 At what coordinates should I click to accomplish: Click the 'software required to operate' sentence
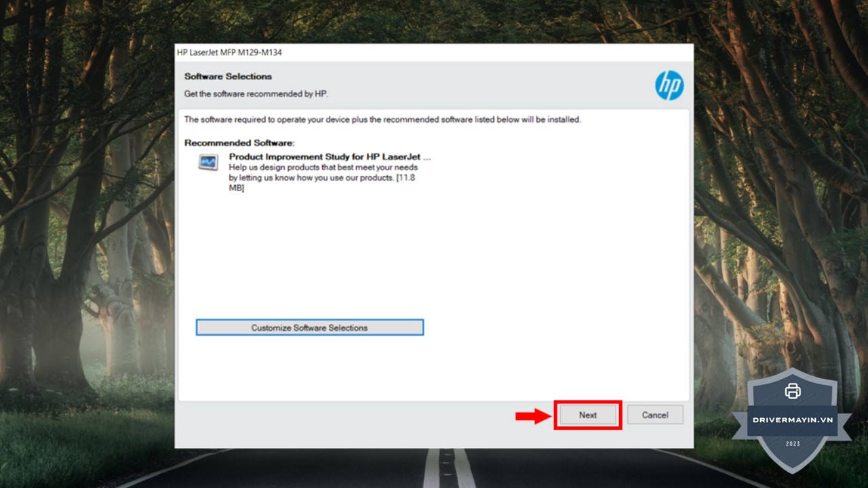[x=382, y=119]
